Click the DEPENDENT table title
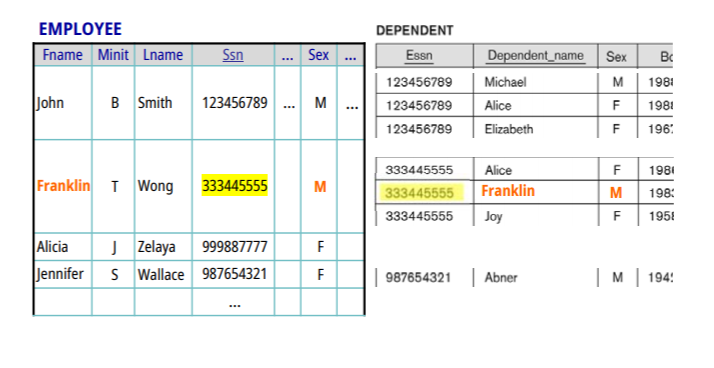The height and width of the screenshot is (368, 714). [414, 31]
